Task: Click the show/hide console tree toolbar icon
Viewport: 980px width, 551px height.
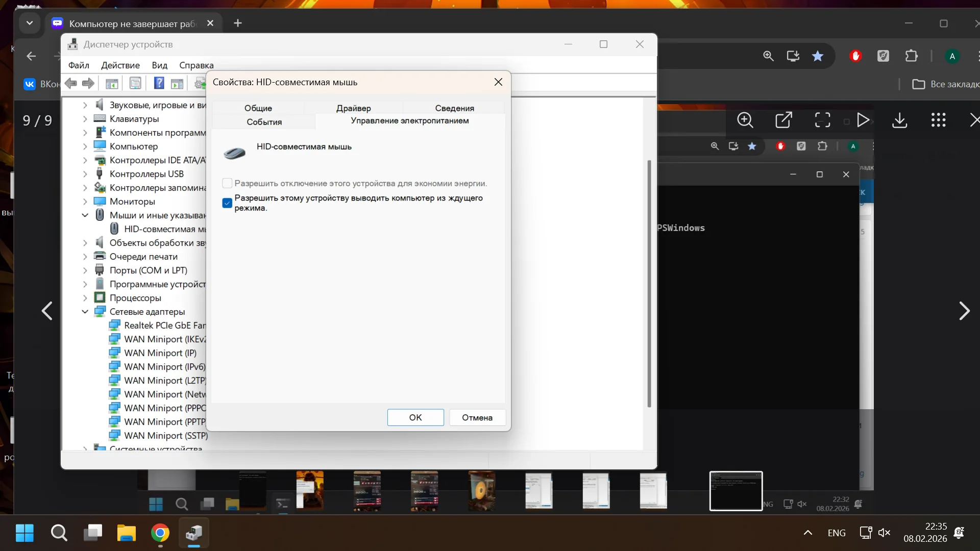Action: click(x=112, y=83)
